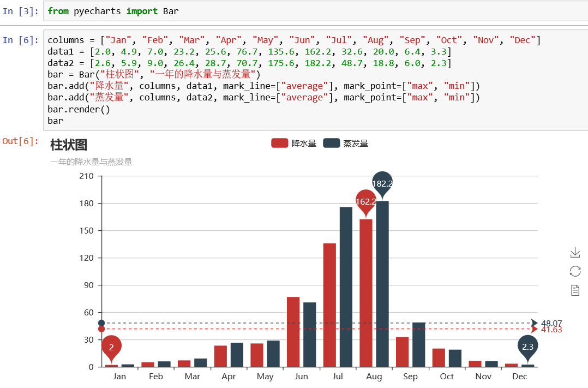
Task: Open the data view document icon
Action: (575, 290)
